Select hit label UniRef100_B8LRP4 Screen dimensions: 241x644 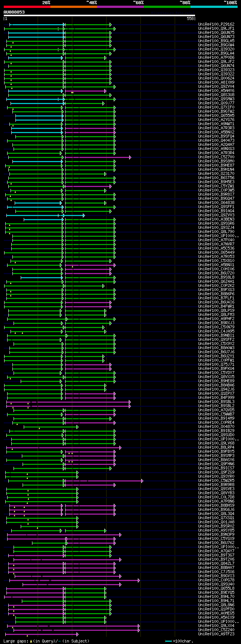point(216,448)
